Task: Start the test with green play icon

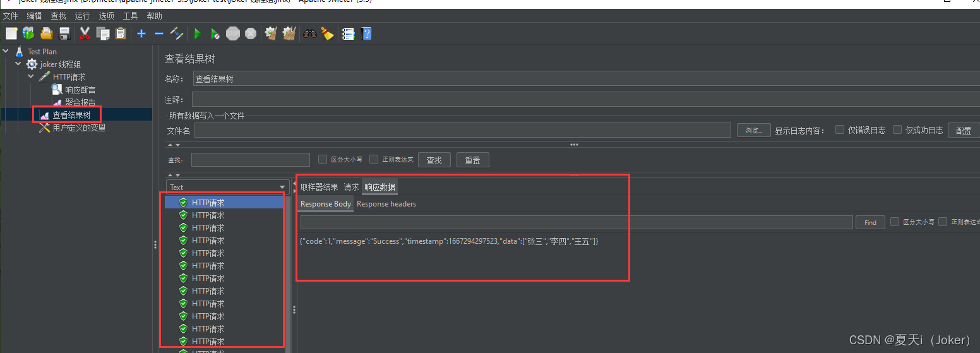Action: click(198, 33)
